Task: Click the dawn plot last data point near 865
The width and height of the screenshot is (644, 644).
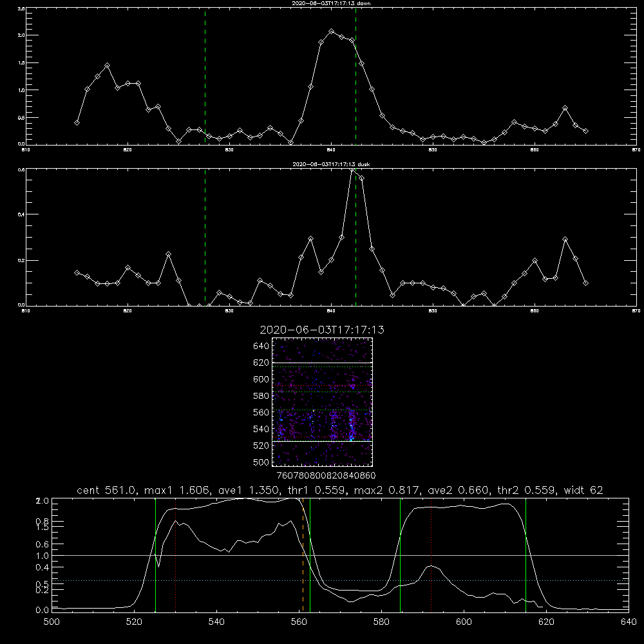Action: click(x=585, y=131)
